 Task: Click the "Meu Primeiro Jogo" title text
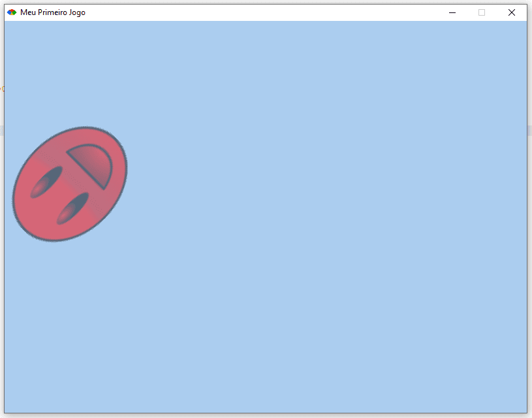click(53, 12)
